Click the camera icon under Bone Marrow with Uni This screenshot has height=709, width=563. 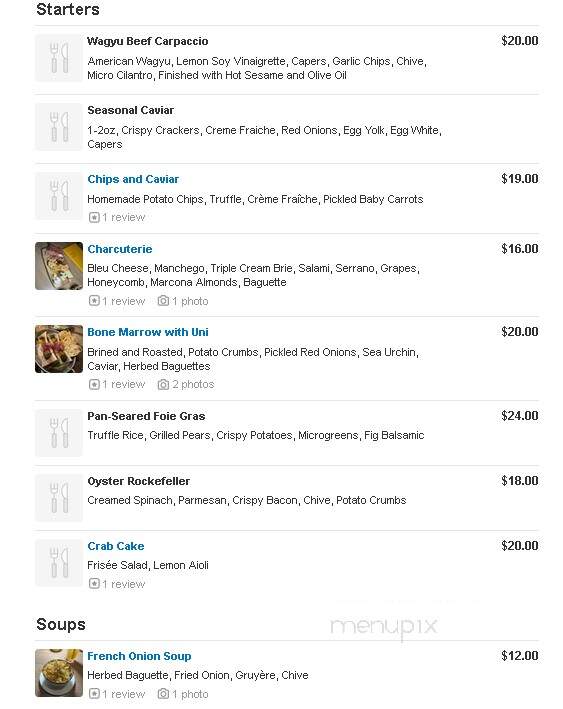163,384
